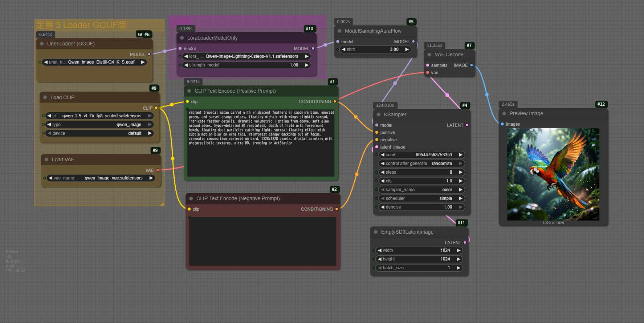This screenshot has height=323, width=644.
Task: Open the scheduler dropdown set to simple
Action: pos(421,198)
